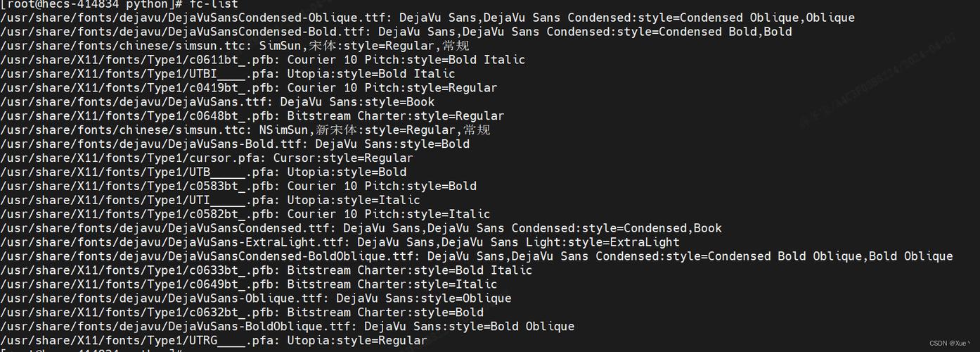980x352 pixels.
Task: Click the c0648bt_.pfb Bitstream Charter Regular line
Action: click(x=252, y=116)
